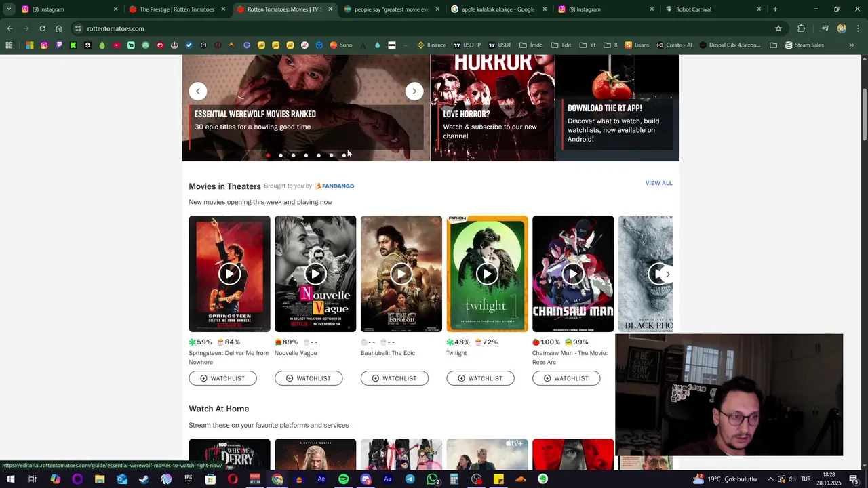Open the Create - AI bookmark
Image resolution: width=868 pixels, height=488 pixels.
click(674, 45)
